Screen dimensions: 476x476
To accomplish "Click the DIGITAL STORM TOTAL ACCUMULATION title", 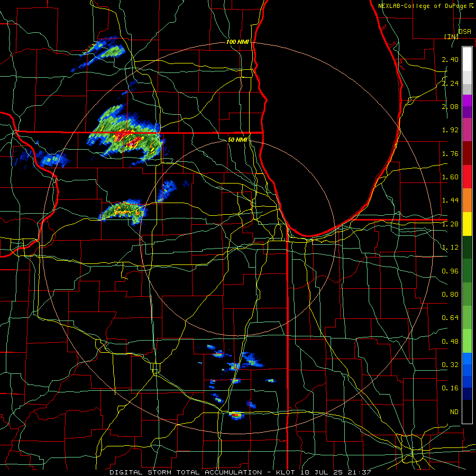I will coord(186,472).
